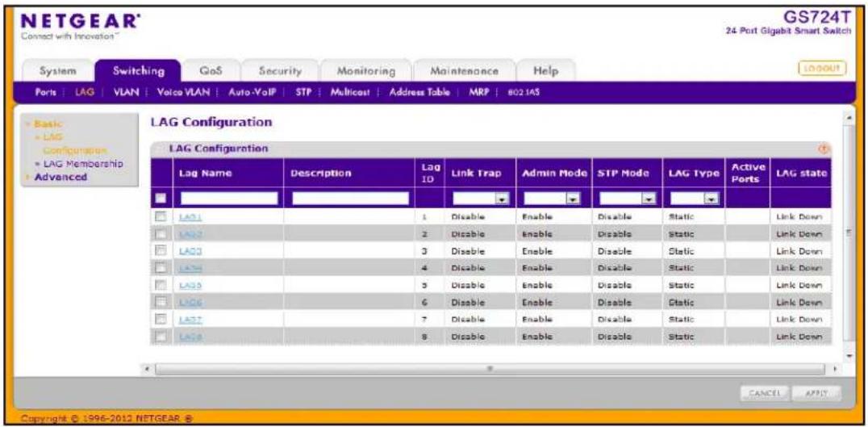Check the box for LAG5 row

point(161,285)
